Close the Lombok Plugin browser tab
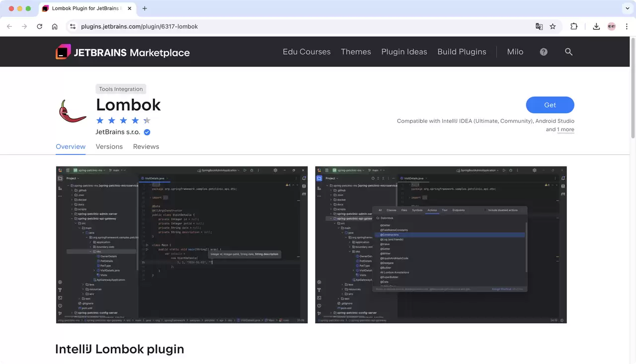This screenshot has width=636, height=364. click(130, 8)
